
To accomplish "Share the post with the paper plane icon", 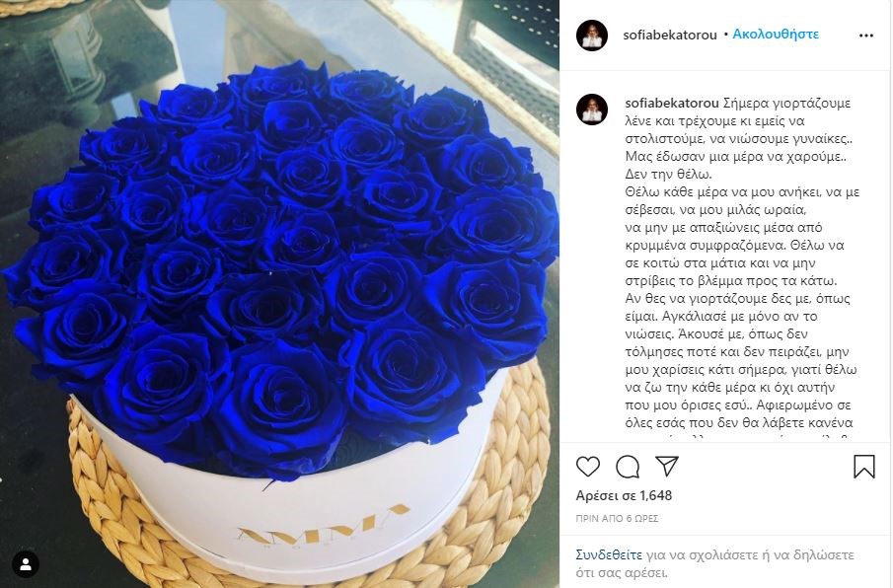I will (666, 466).
